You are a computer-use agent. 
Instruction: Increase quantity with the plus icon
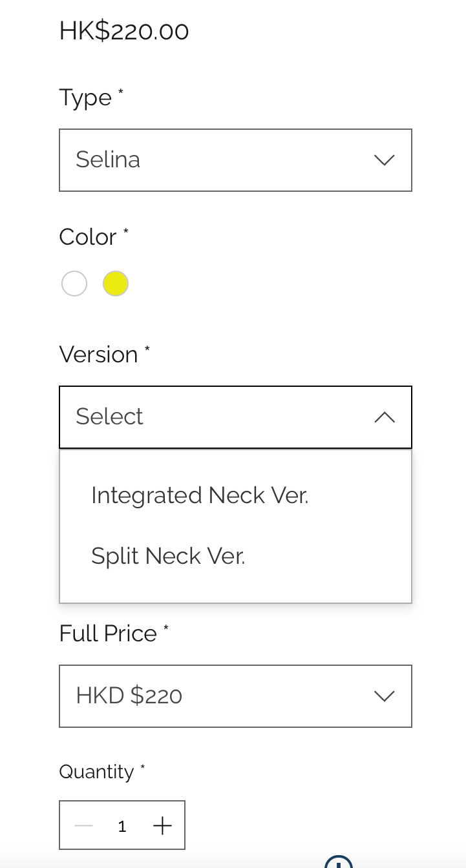(162, 825)
